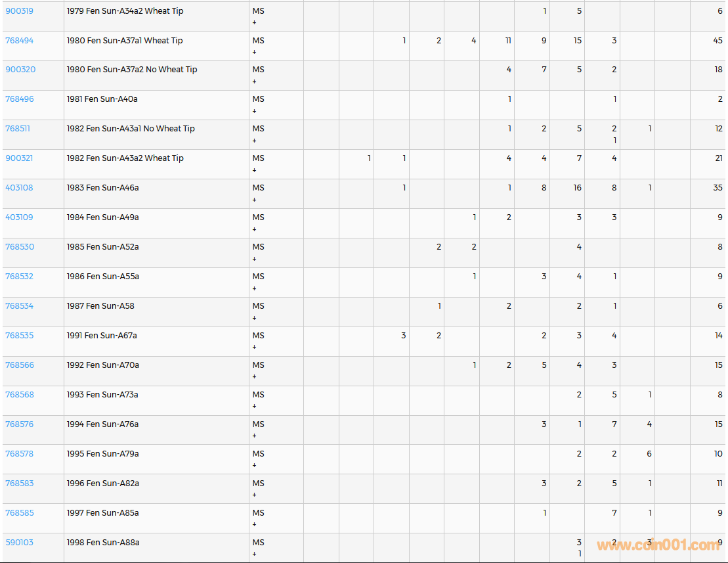The width and height of the screenshot is (728, 563).
Task: Open ID link 768530
Action: [19, 247]
